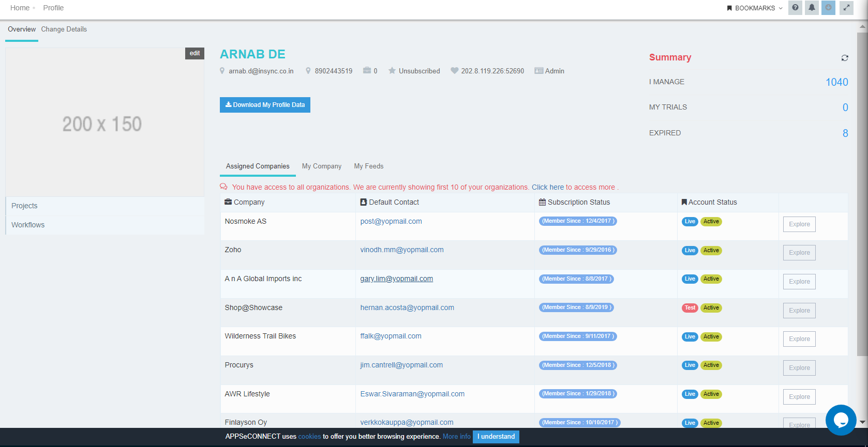The height and width of the screenshot is (447, 868).
Task: Click the Active badge for Procurys
Action: tap(711, 365)
